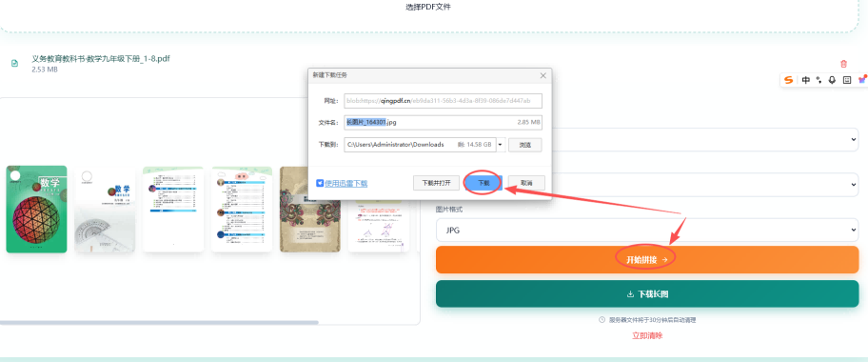This screenshot has height=362, width=868.
Task: Click 立即清除 link
Action: coord(647,335)
